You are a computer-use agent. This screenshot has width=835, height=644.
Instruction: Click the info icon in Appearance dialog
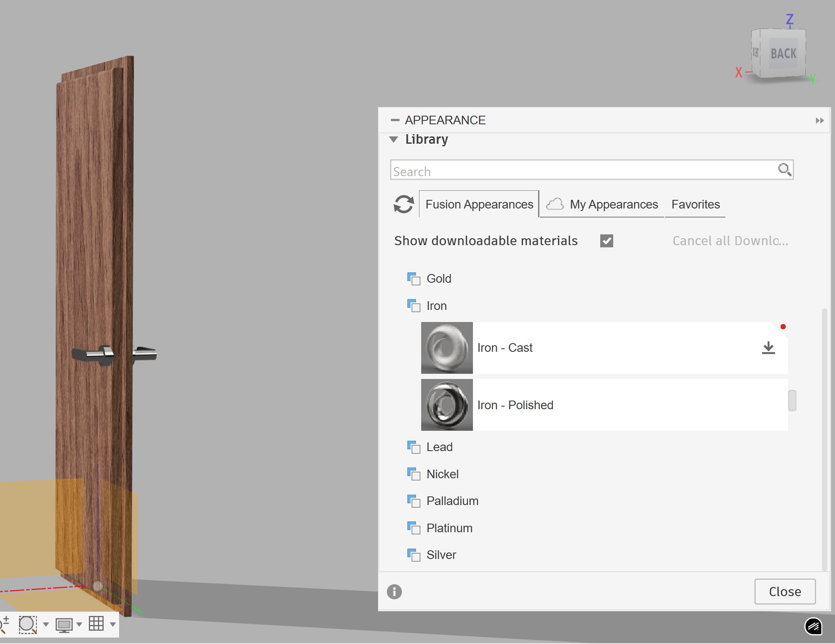coord(394,591)
